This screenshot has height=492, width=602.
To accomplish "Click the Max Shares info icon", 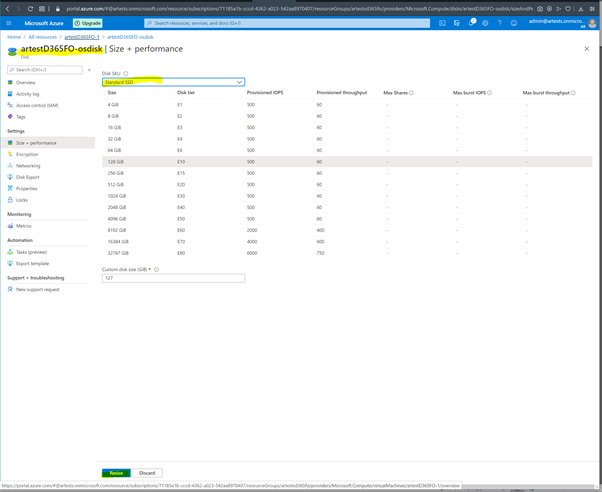I will coord(412,93).
